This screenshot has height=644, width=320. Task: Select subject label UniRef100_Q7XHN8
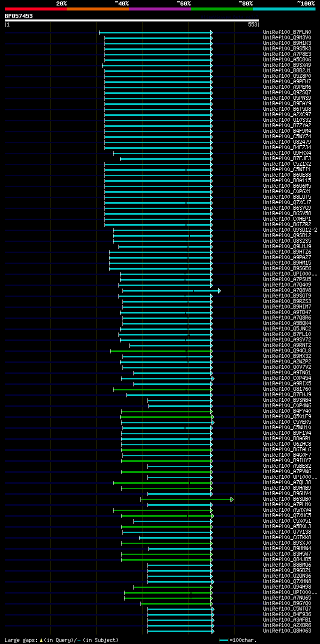(x=287, y=582)
